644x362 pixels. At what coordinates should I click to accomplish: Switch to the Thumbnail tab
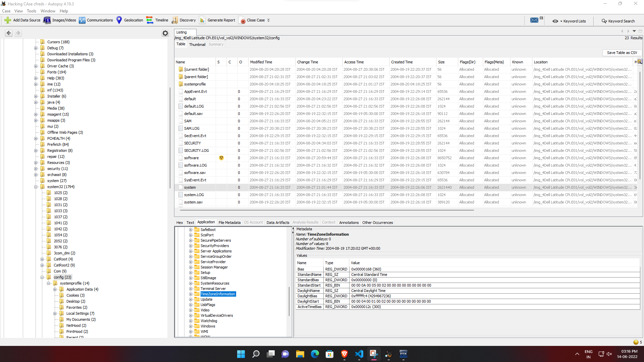click(x=197, y=44)
